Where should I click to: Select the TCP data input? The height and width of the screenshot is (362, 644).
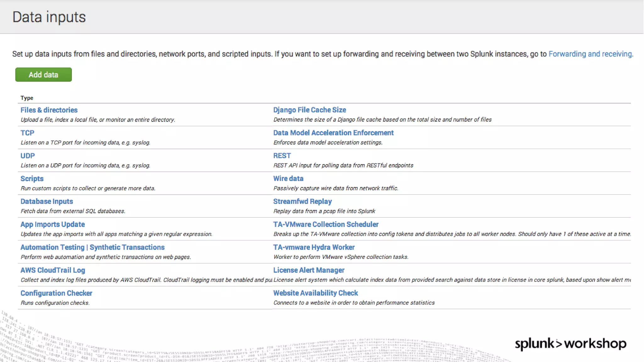(27, 133)
